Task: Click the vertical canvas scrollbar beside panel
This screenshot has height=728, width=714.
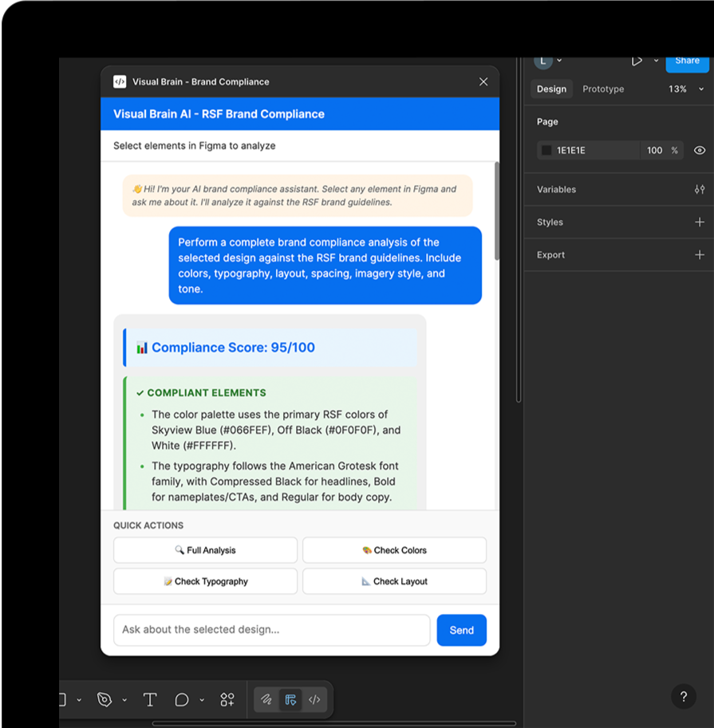Action: [x=519, y=230]
